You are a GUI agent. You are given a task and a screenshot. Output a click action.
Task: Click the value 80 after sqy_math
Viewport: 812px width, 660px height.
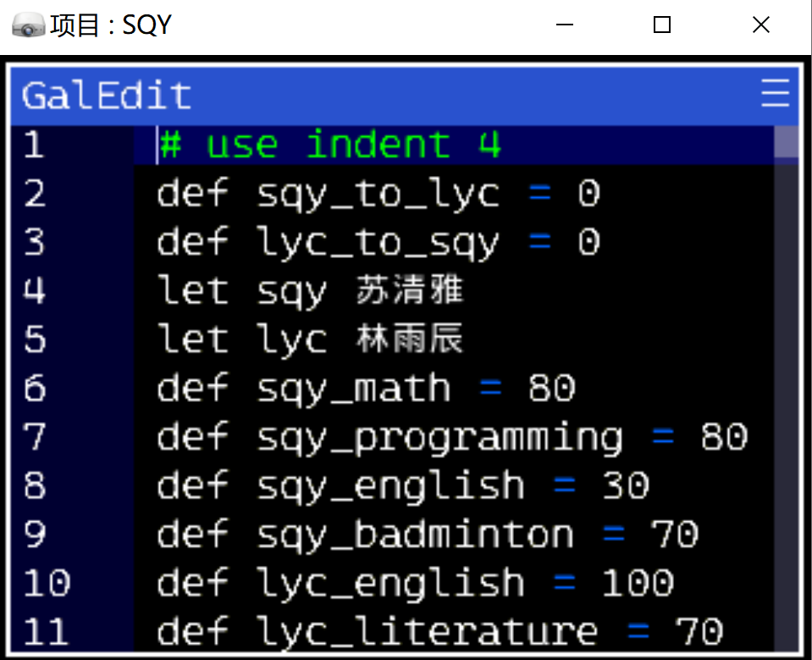pyautogui.click(x=551, y=388)
